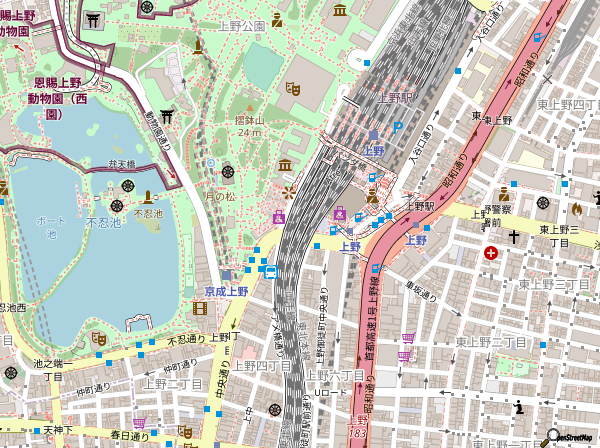Click the cinema film strip icon
The height and width of the screenshot is (448, 600).
200,309
